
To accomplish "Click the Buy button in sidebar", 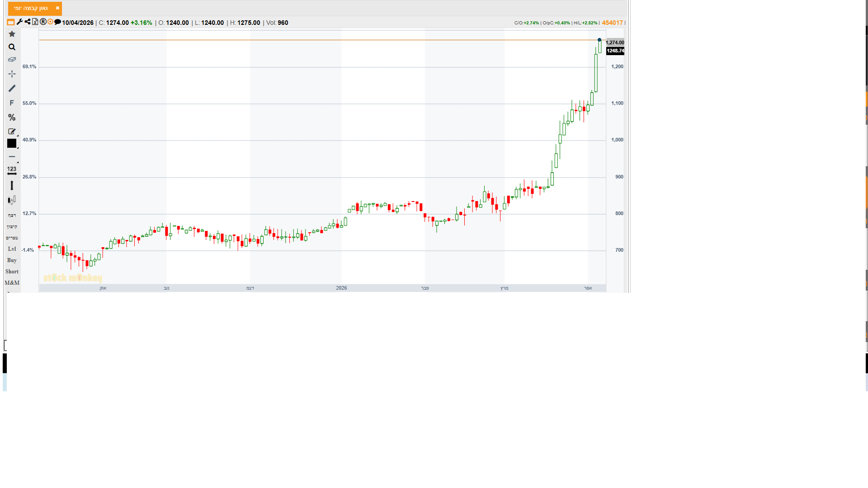I will point(12,260).
